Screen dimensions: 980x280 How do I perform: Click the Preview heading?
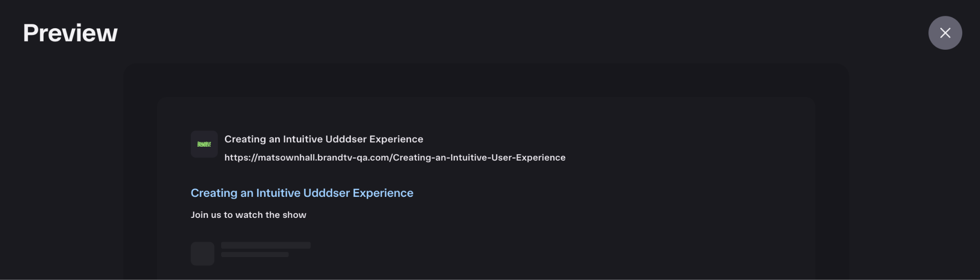point(70,33)
